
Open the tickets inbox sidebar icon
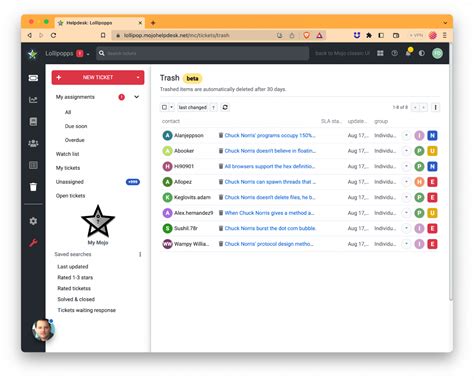coord(33,78)
